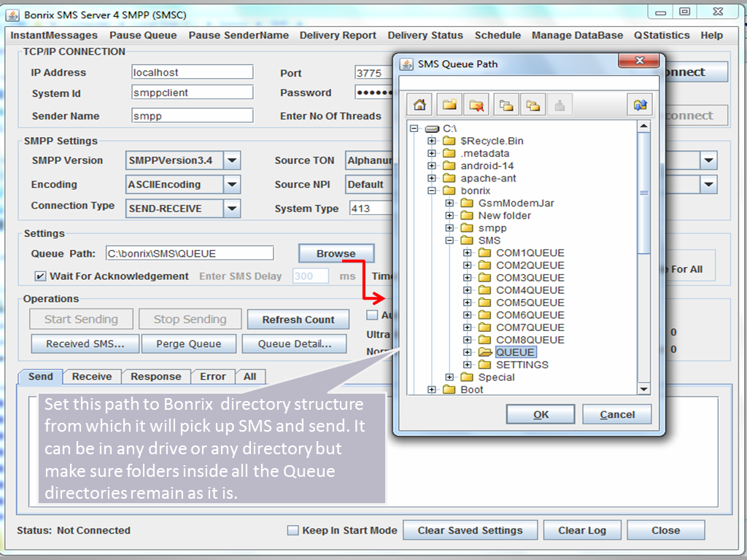The image size is (747, 560).
Task: Click the folder icon beside Special
Action: (x=467, y=377)
